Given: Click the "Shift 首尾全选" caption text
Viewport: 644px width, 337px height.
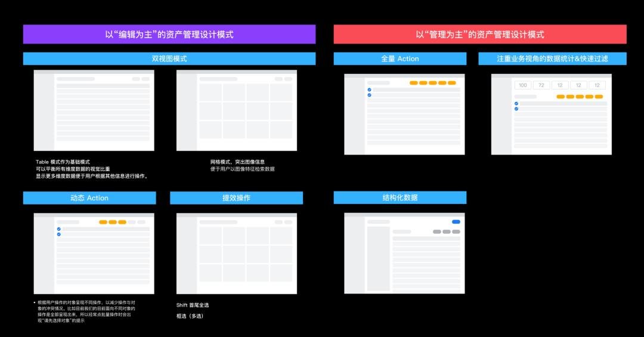Looking at the screenshot, I should click(x=193, y=305).
